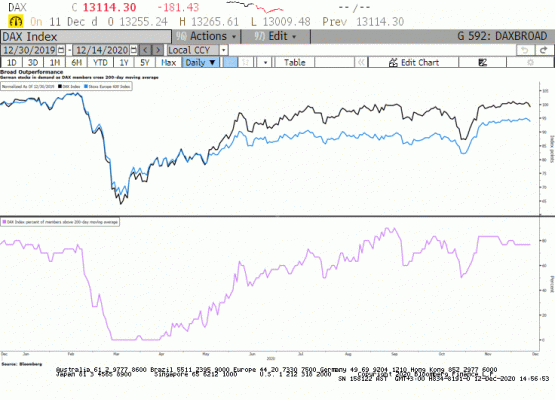Expand the Local CCY currency dropdown

[x=223, y=50]
